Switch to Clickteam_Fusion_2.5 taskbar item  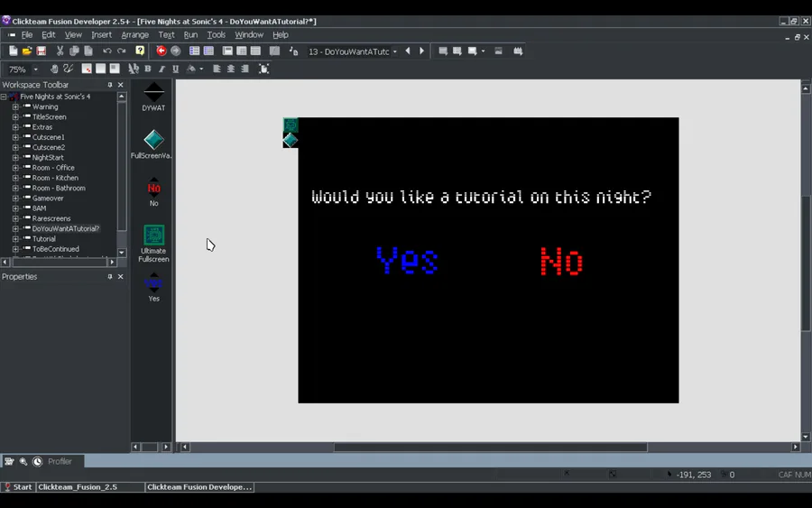(90, 487)
